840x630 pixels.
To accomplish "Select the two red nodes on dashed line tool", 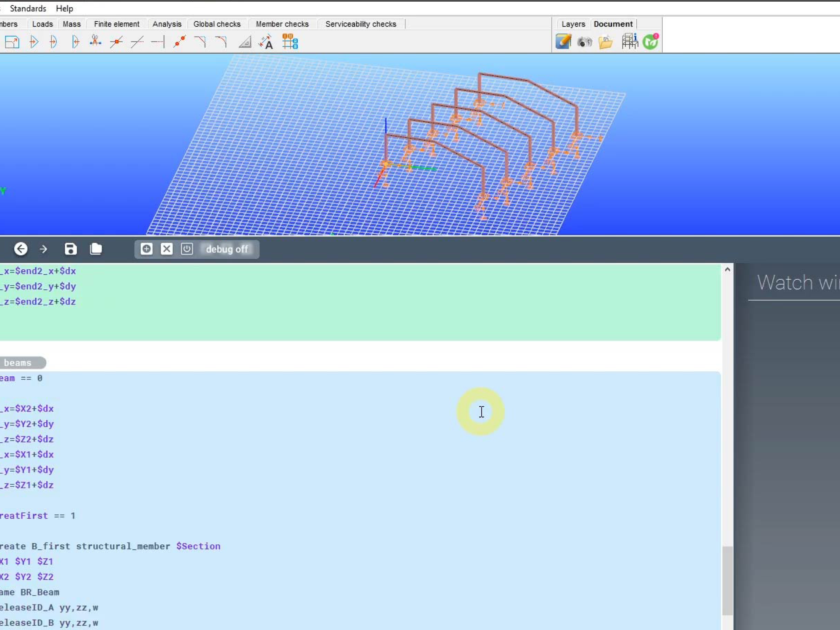I will coord(180,42).
